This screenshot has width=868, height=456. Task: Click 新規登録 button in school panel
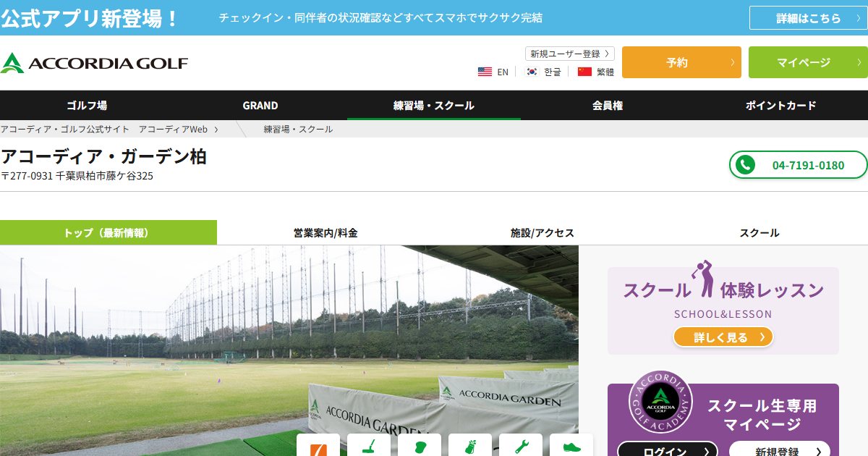coord(780,449)
